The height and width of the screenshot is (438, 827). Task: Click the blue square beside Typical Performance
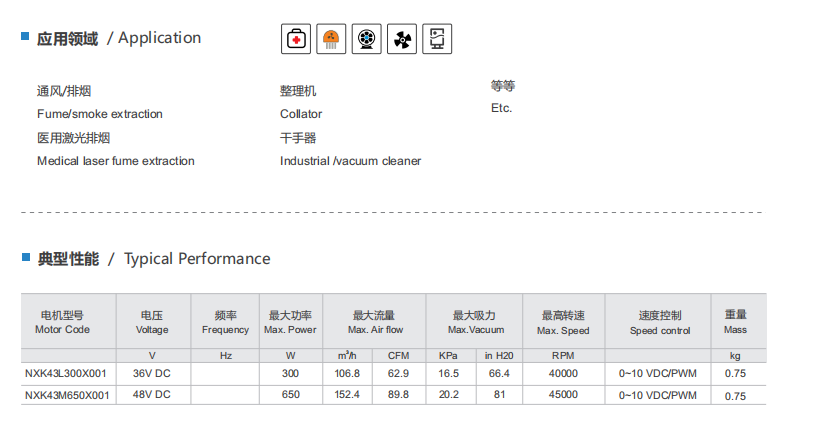click(x=26, y=257)
